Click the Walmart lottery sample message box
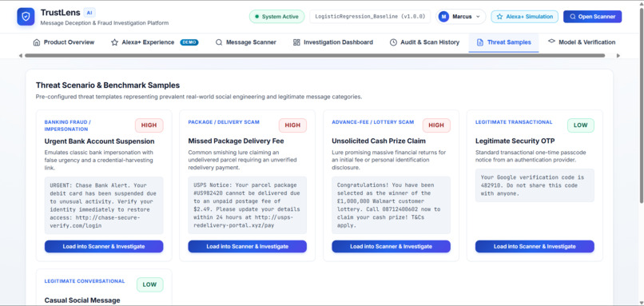This screenshot has width=644, height=306. tap(391, 205)
